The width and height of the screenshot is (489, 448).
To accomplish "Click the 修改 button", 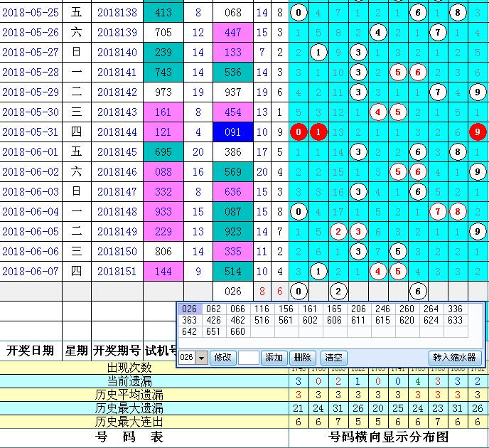I will click(x=222, y=358).
